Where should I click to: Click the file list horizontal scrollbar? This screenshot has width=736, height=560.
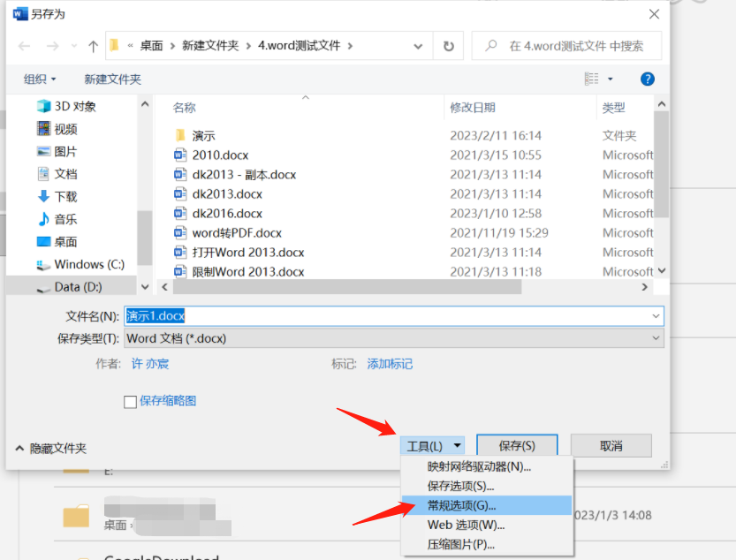coord(347,287)
